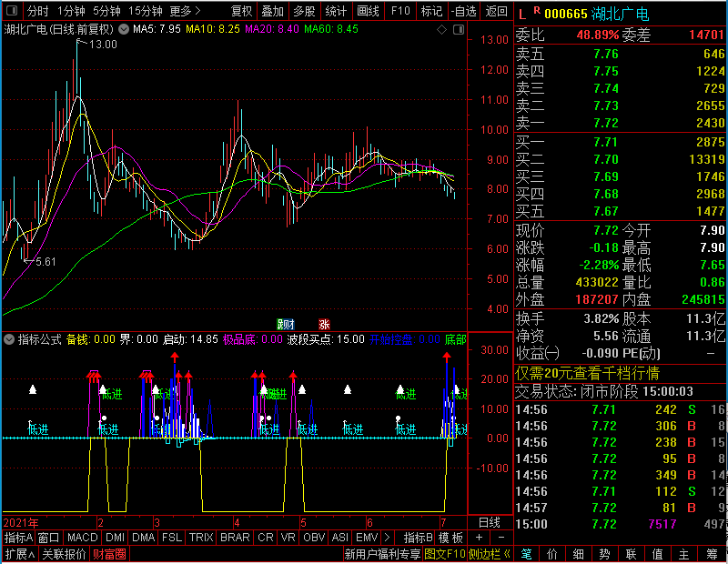Click the 卖一 price 7.72
This screenshot has width=728, height=564.
[x=606, y=123]
